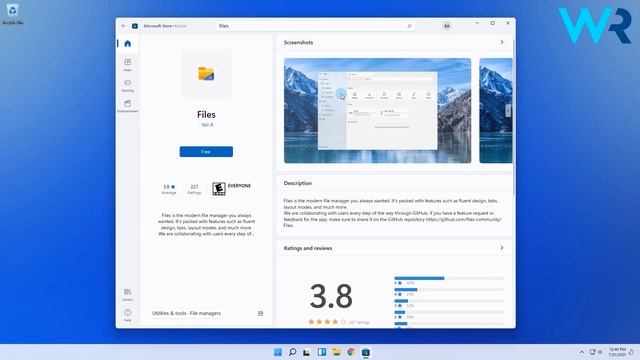
Task: Open Chrome from taskbar
Action: [351, 352]
